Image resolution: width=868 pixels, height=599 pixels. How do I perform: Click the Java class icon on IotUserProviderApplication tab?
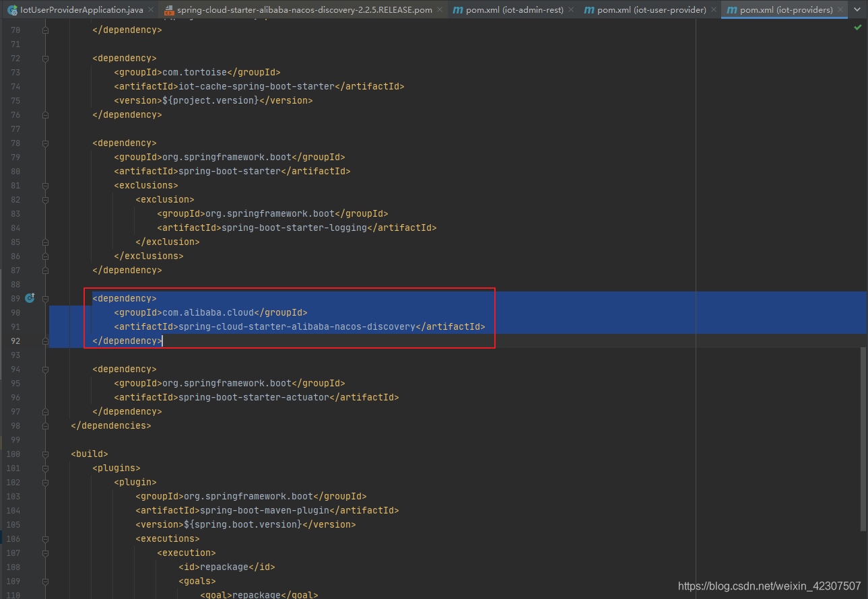[x=12, y=10]
